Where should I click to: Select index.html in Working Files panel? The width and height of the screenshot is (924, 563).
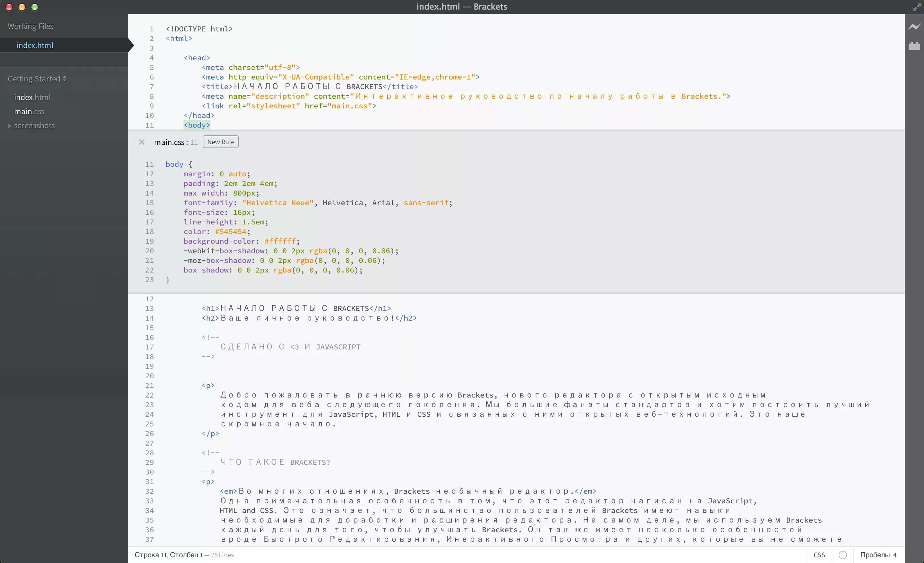[35, 45]
